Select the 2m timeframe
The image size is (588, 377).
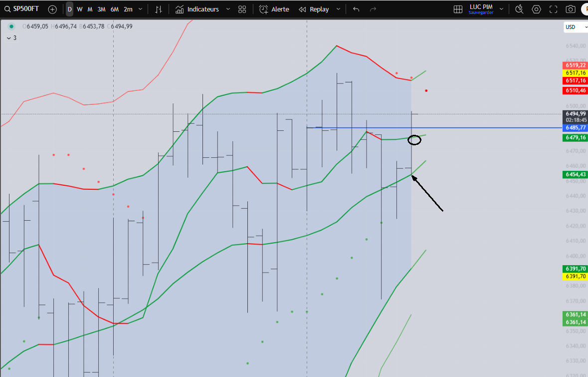(x=128, y=9)
